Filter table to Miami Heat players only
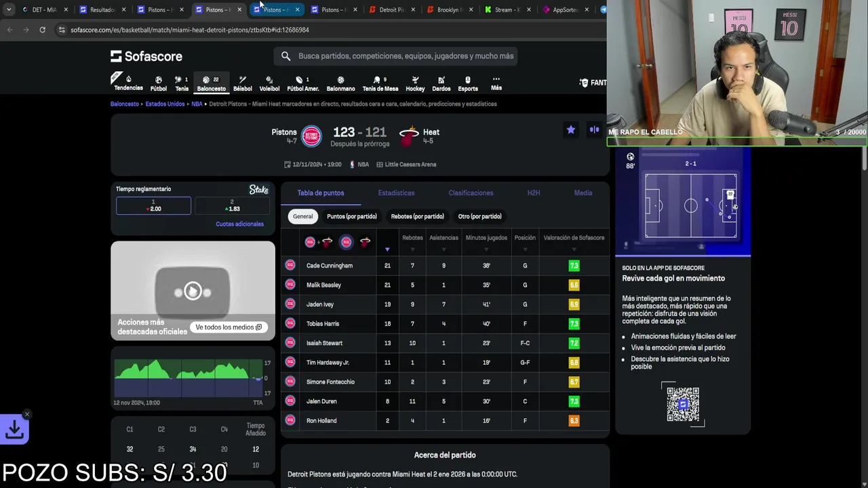This screenshot has width=868, height=488. click(365, 242)
